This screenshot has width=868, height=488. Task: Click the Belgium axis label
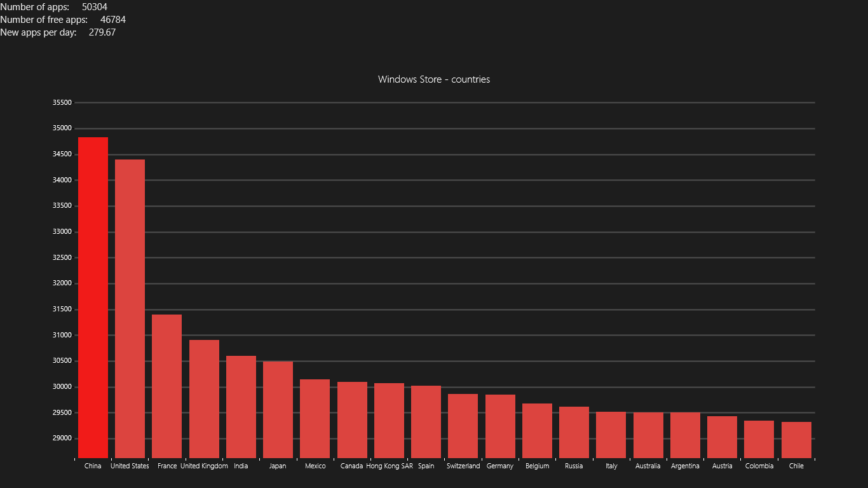tap(537, 466)
